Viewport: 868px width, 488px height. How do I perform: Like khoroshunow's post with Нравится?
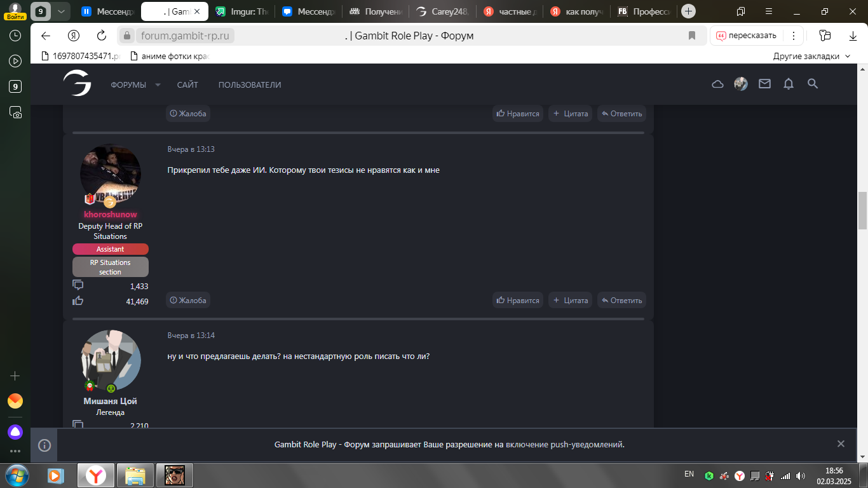click(517, 300)
